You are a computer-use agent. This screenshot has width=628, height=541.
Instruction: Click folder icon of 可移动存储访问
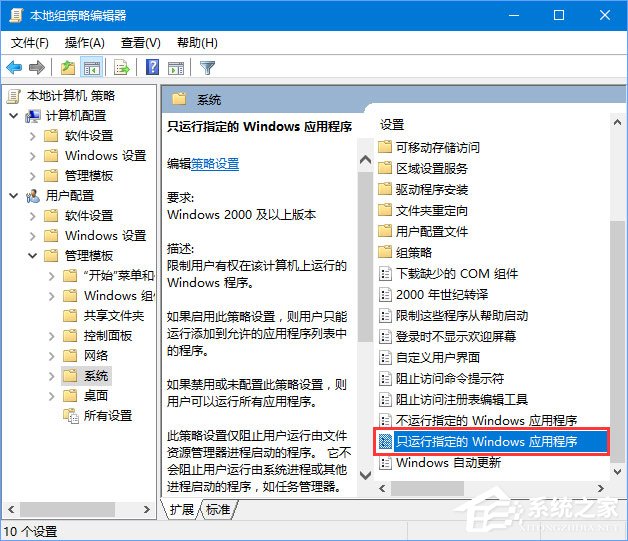tap(385, 147)
